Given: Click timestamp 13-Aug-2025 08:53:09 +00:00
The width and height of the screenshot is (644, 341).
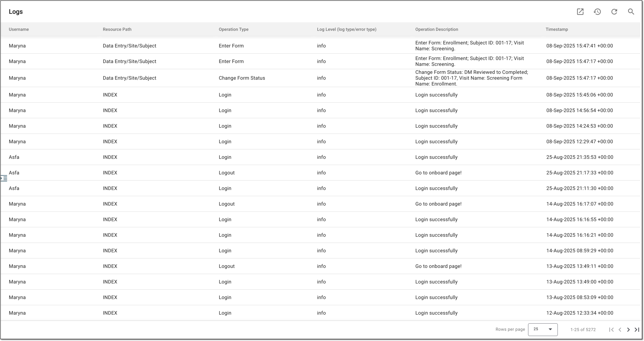Looking at the screenshot, I should point(580,297).
